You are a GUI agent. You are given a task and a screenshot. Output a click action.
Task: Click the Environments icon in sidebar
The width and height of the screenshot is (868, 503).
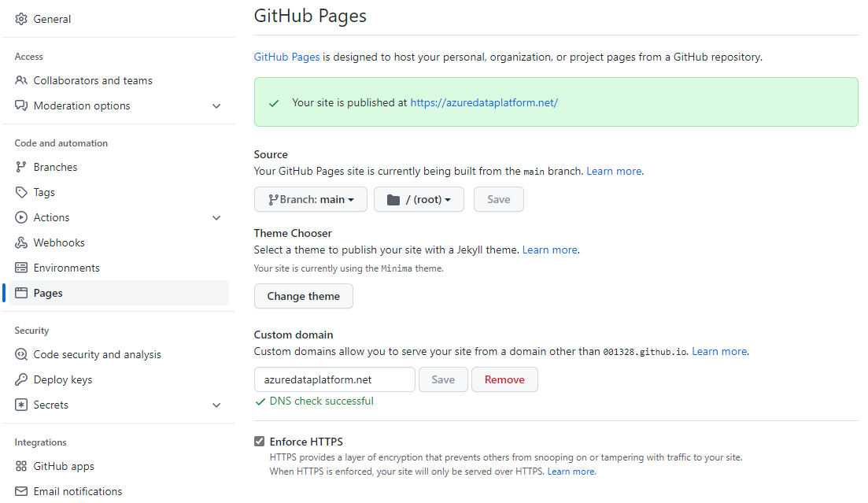pyautogui.click(x=21, y=268)
